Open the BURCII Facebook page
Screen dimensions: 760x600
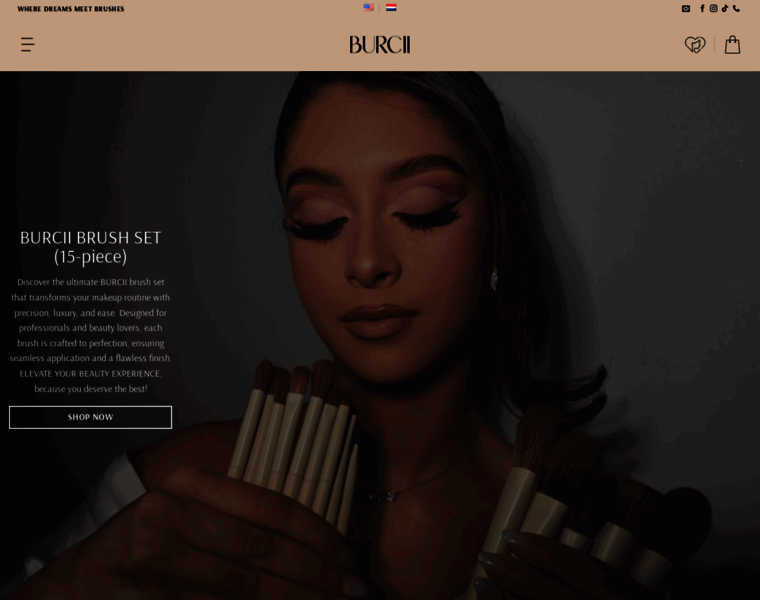[x=702, y=8]
